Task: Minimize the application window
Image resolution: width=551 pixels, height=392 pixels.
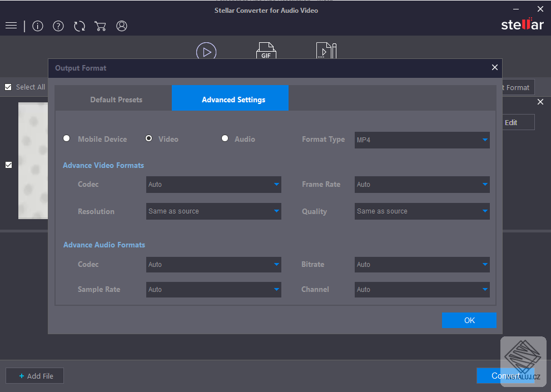Action: (516, 9)
